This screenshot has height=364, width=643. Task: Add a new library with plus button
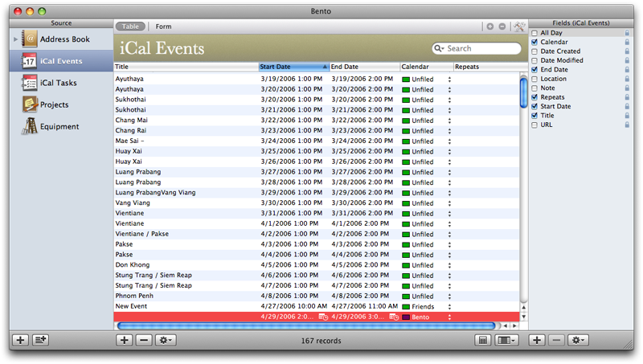(20, 340)
